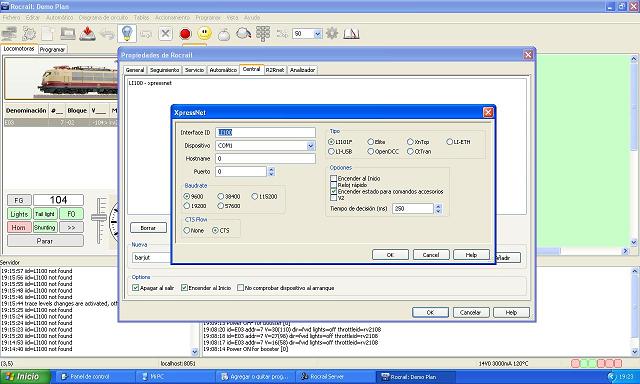This screenshot has height=384, width=640.
Task: Click the Parar button in loco panel
Action: pos(45,241)
